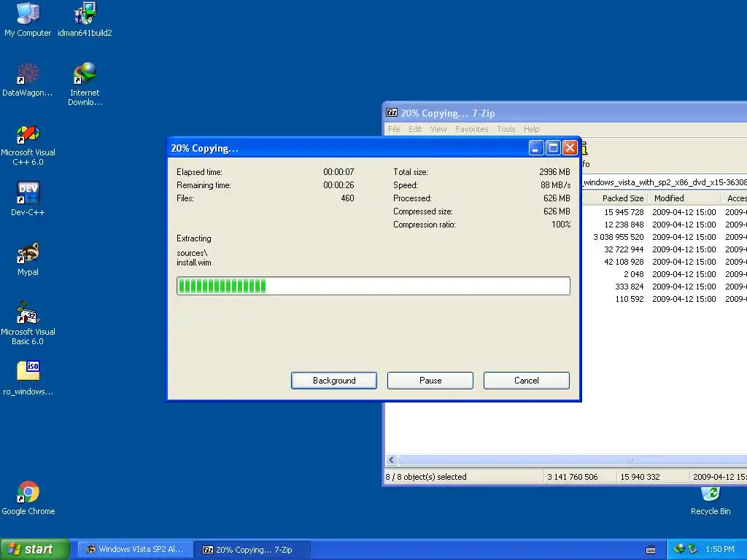Select the row with packed size 12 238 848

point(664,225)
